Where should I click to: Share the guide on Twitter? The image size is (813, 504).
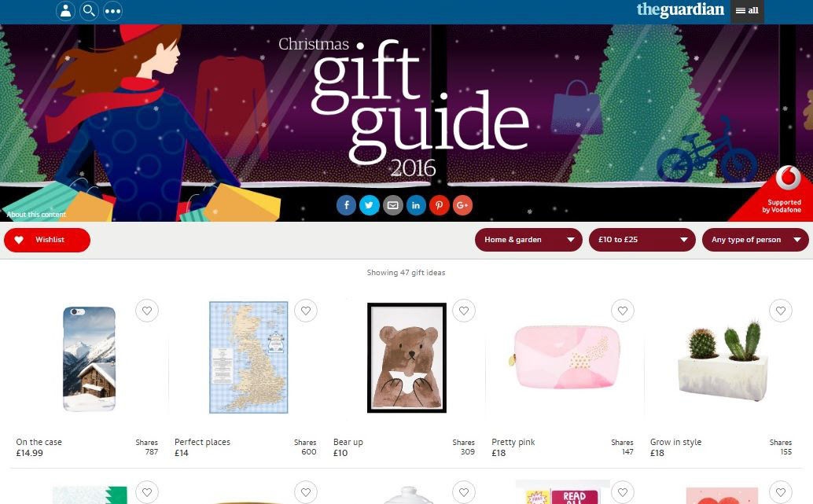(370, 205)
